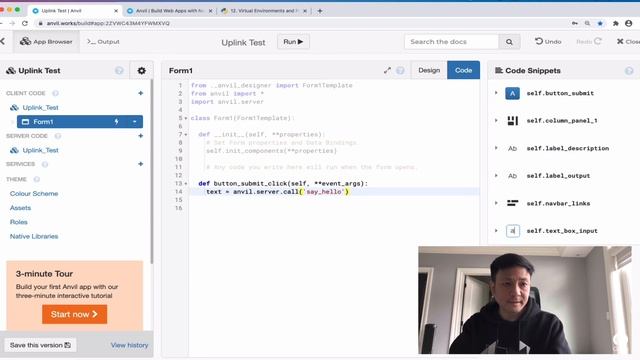This screenshot has height=360, width=640.
Task: Expand the Form1 editor to fullscreen
Action: pos(387,71)
